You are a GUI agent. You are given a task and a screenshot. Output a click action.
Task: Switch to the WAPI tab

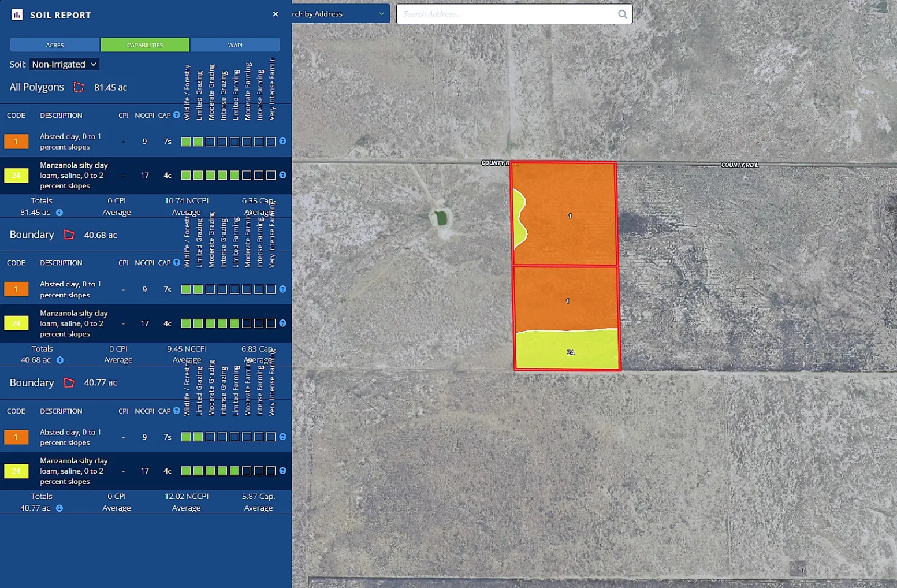[x=235, y=45]
